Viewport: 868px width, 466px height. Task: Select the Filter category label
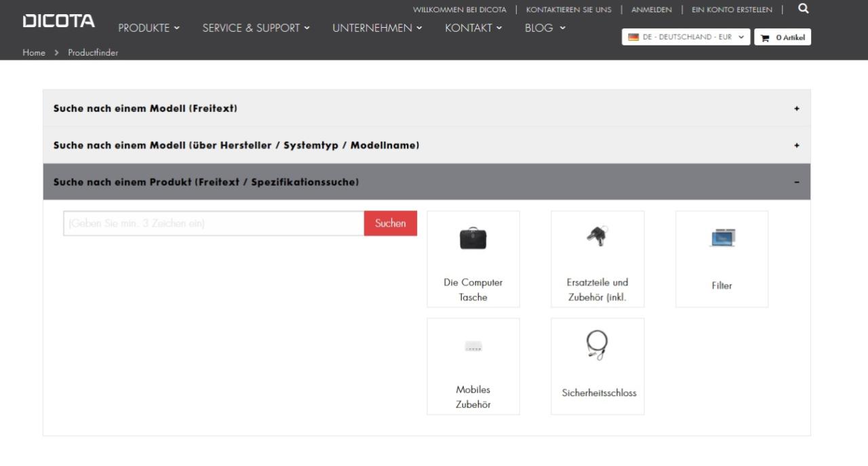tap(722, 286)
